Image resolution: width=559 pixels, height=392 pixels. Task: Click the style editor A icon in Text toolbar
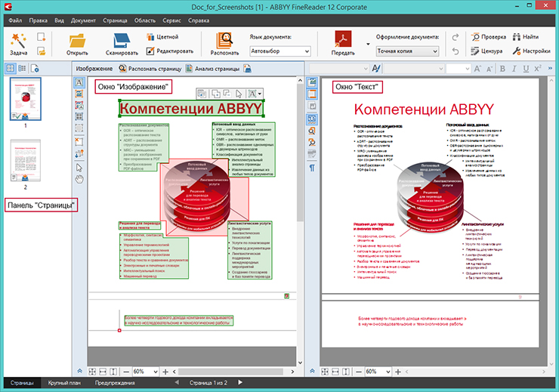[x=376, y=68]
